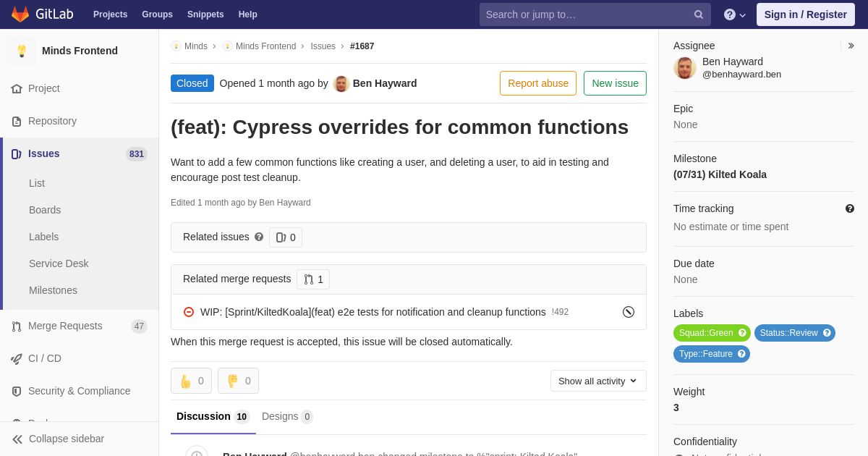Click the @benhayward.ben username
Screen dimensions: 868x456
(741, 74)
